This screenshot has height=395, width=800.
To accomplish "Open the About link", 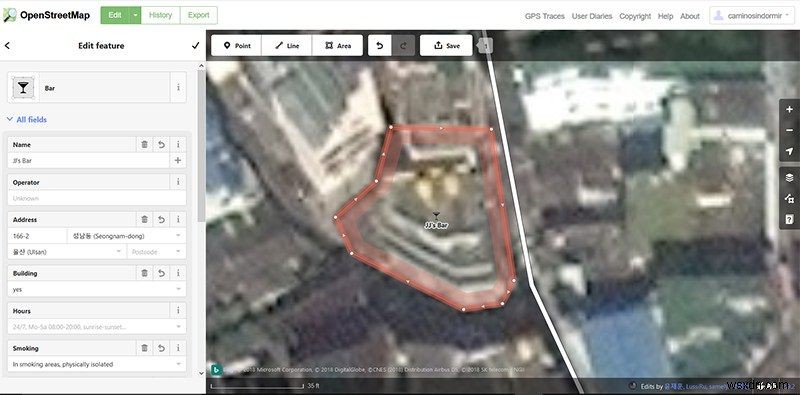I will pos(690,16).
